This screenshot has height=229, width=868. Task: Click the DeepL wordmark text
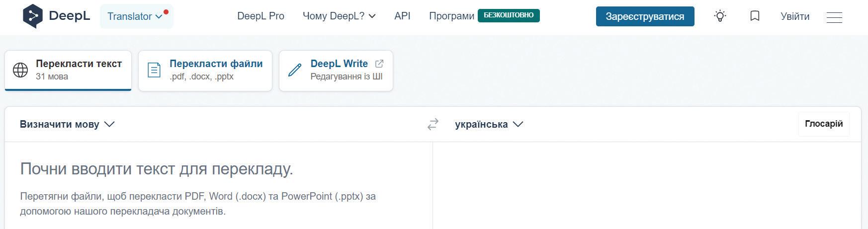click(70, 16)
